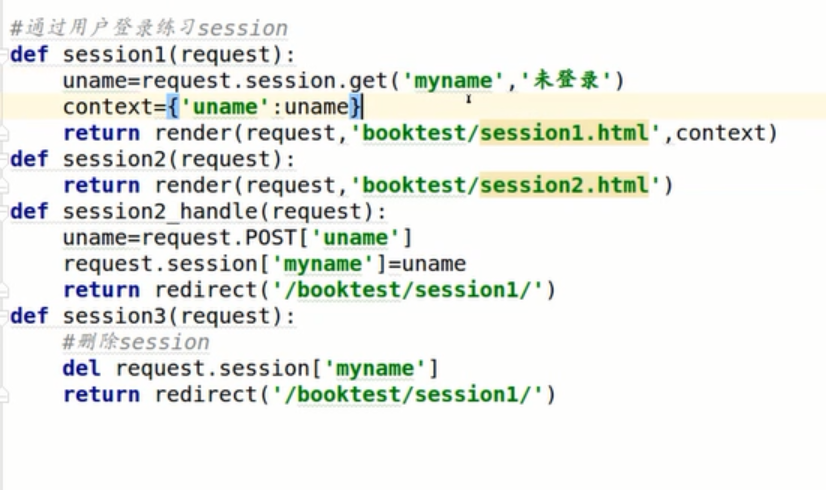Click 'myname' in the del statement
Image resolution: width=826 pixels, height=490 pixels.
pos(376,369)
